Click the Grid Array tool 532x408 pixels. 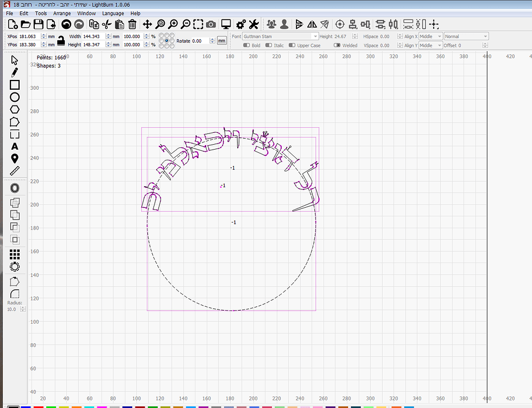[15, 254]
